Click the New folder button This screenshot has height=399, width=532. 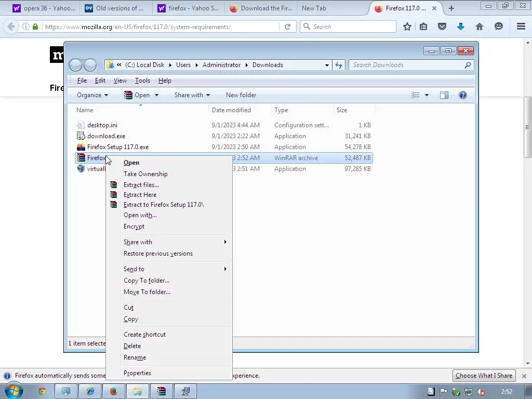coord(241,95)
